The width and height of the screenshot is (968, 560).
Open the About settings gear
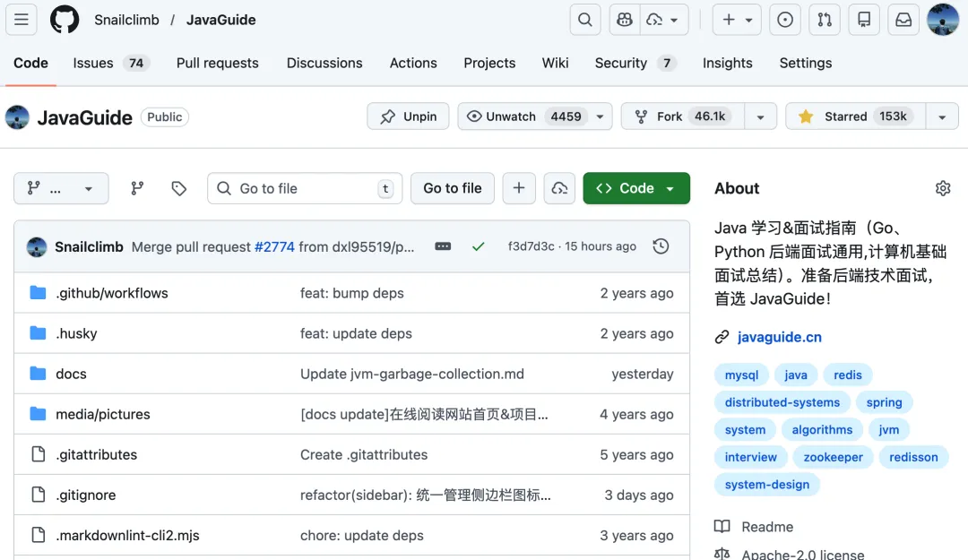943,188
